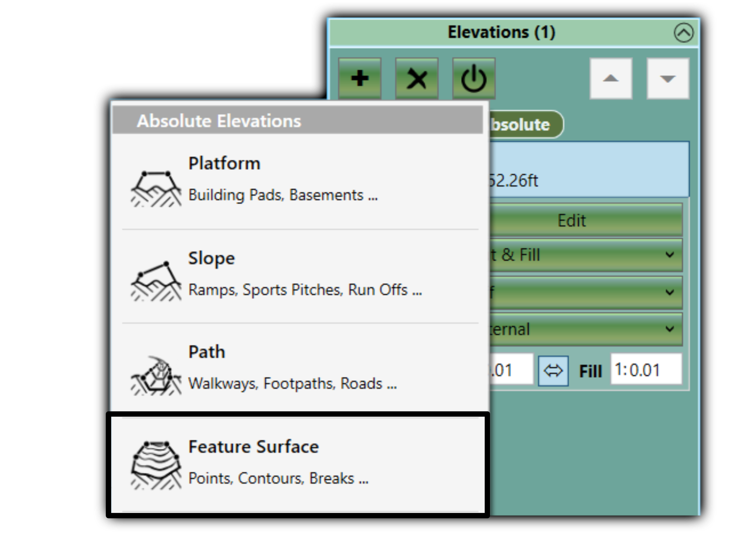Select the Platform icon in the menu

coord(156,189)
